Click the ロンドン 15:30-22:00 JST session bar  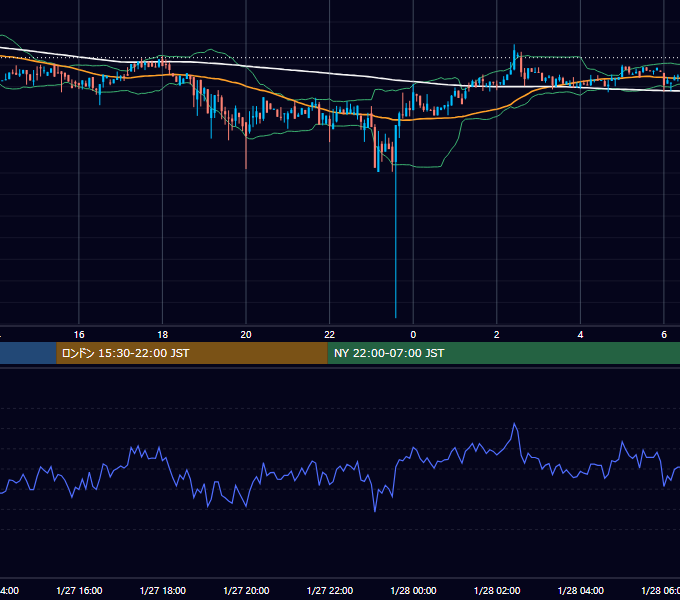(192, 353)
